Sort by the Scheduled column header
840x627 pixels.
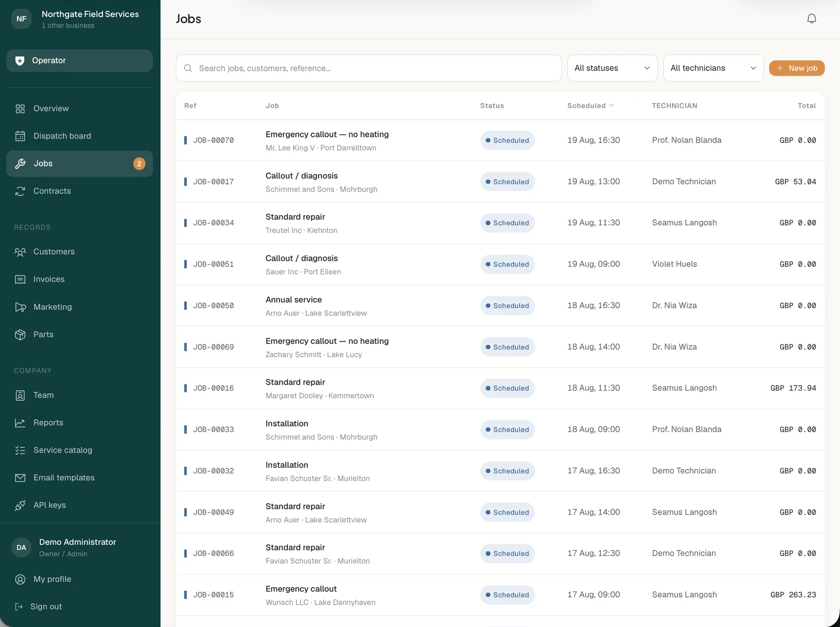click(591, 106)
